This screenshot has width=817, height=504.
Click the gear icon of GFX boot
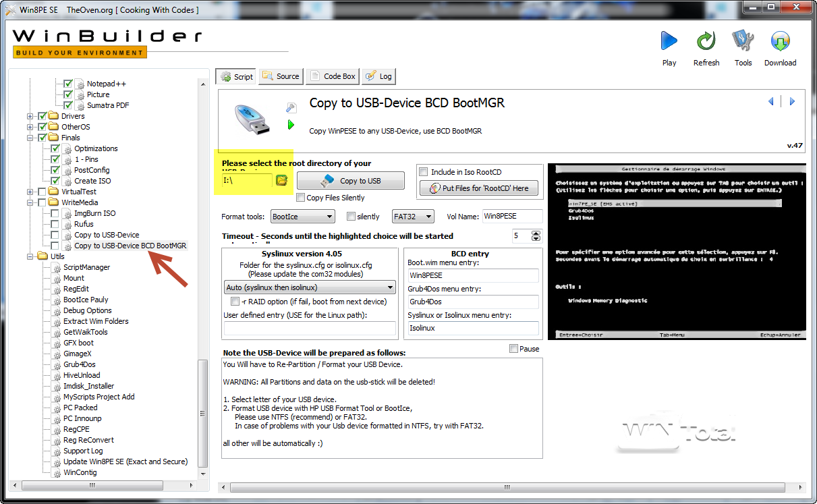click(57, 343)
